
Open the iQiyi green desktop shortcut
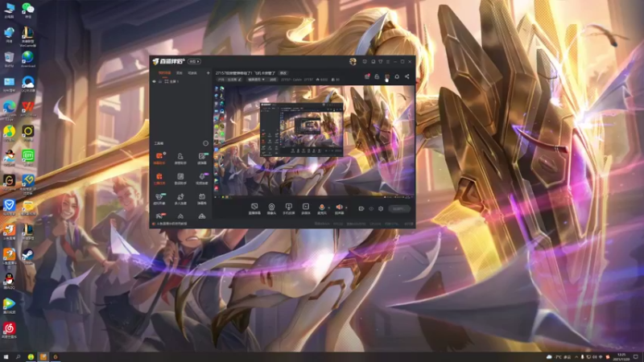(28, 158)
